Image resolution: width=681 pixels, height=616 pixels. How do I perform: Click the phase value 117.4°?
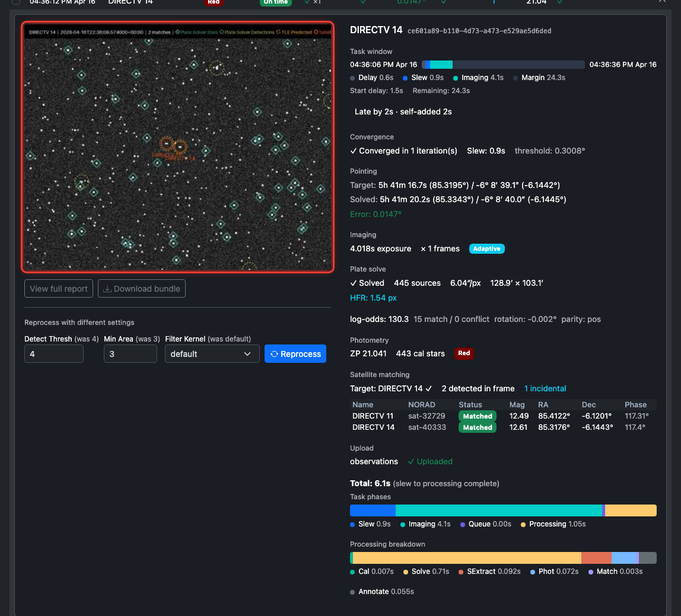(x=635, y=427)
